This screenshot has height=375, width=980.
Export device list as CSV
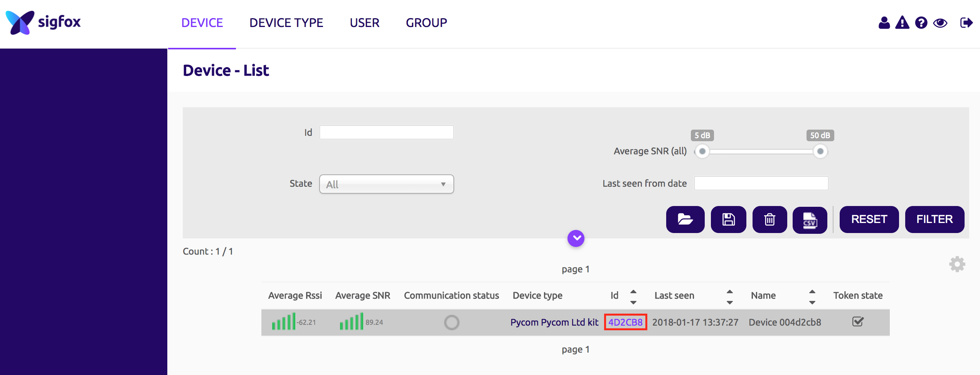[x=810, y=220]
